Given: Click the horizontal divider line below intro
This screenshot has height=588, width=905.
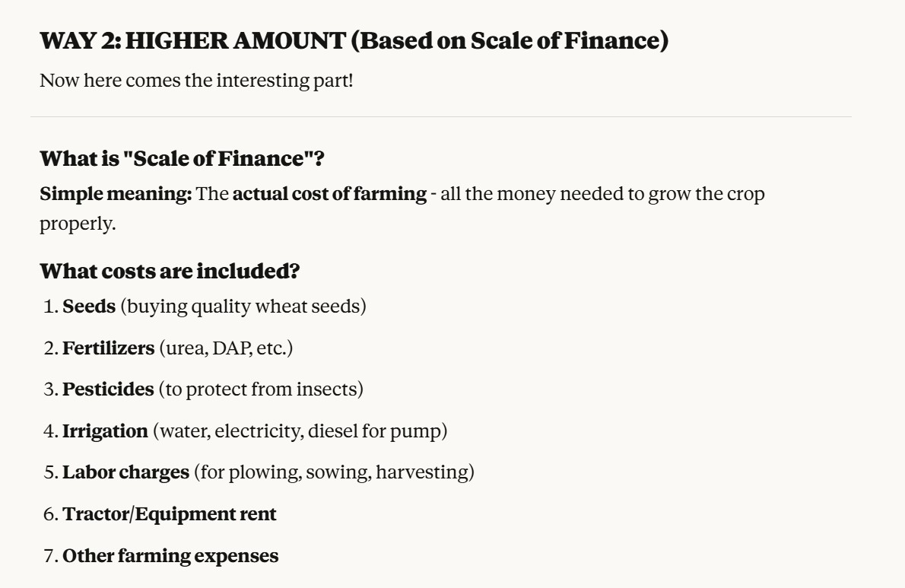Looking at the screenshot, I should 441,117.
